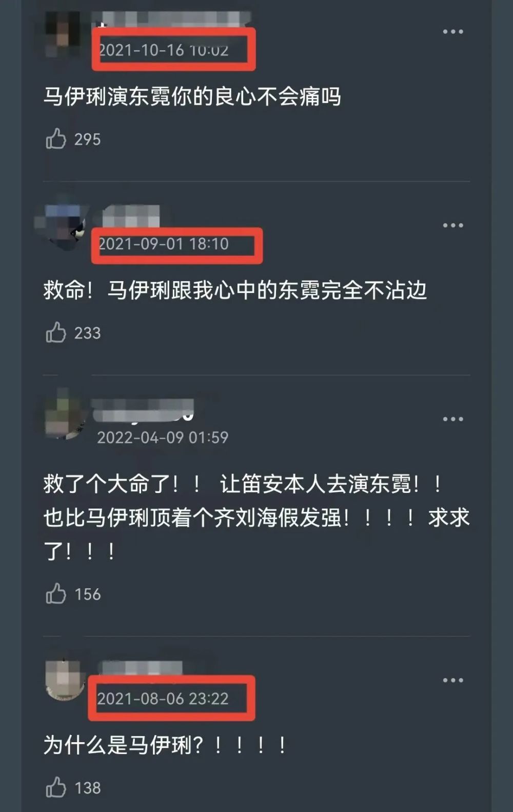Select the 2021-08-06 23:22 timestamp

pos(163,699)
